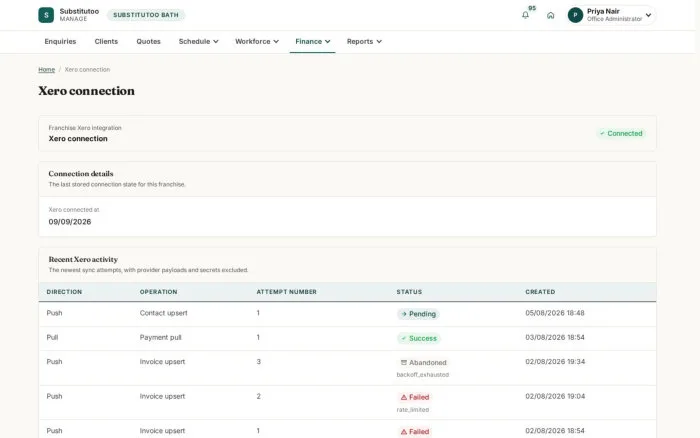Open the Workforce dropdown menu

tap(257, 42)
